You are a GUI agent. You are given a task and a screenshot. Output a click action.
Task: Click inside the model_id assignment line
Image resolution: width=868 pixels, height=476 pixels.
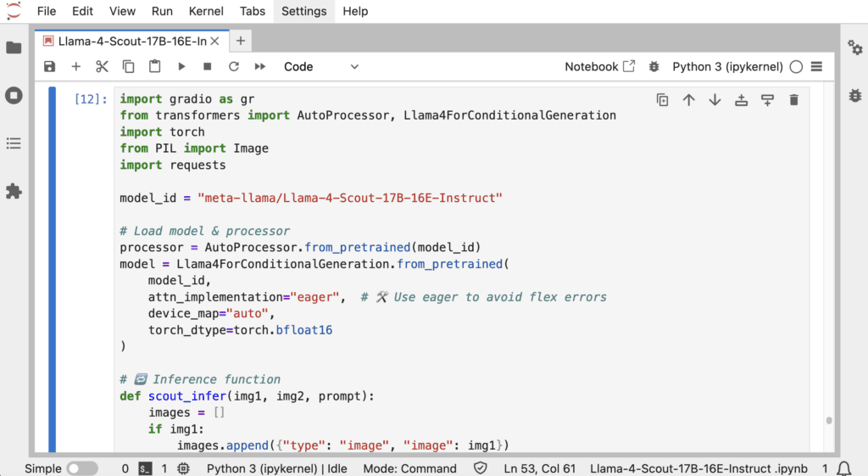pos(311,198)
